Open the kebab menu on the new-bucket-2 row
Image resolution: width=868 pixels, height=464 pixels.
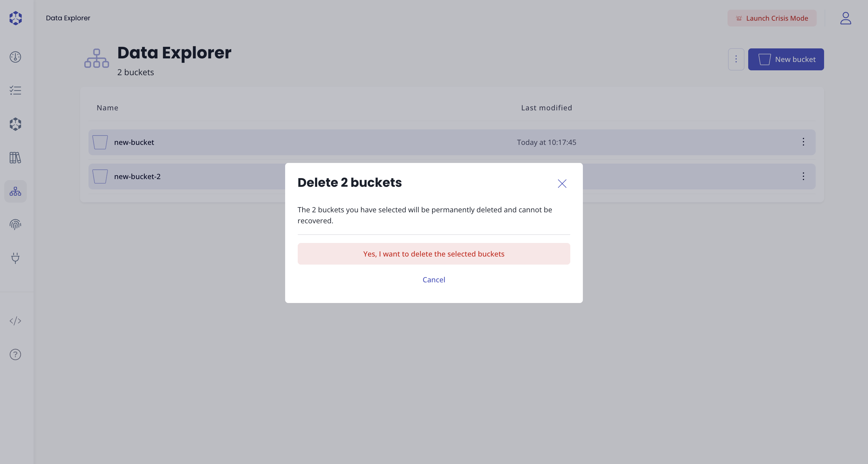click(803, 176)
